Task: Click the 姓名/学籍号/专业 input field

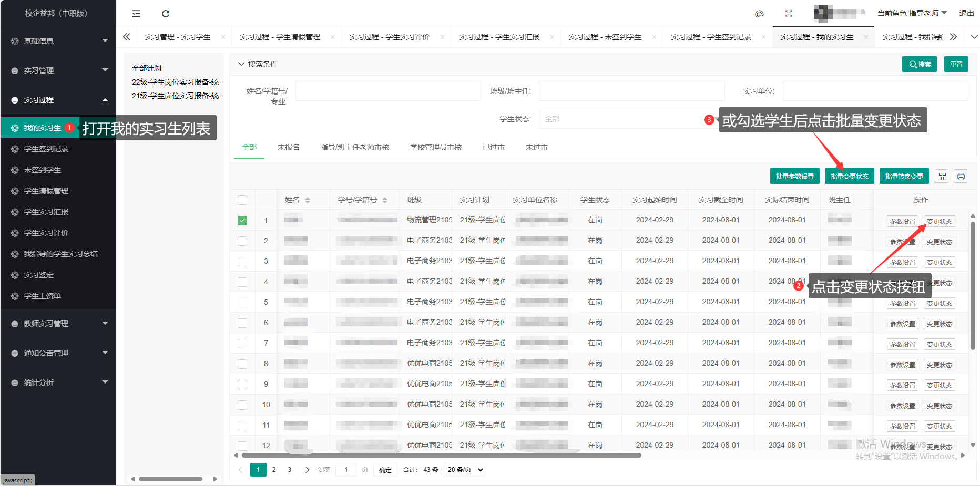Action: click(388, 91)
